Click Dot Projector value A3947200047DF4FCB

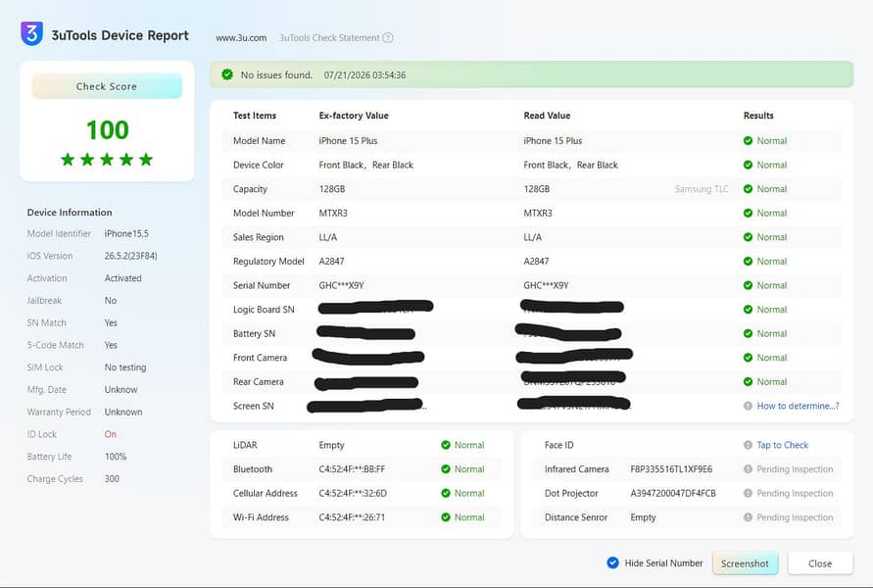coord(673,493)
